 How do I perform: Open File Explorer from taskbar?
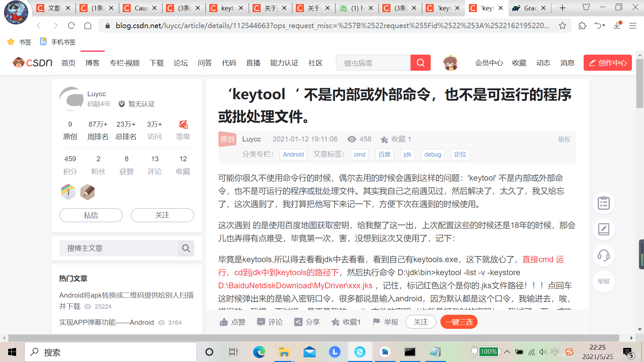(x=284, y=352)
